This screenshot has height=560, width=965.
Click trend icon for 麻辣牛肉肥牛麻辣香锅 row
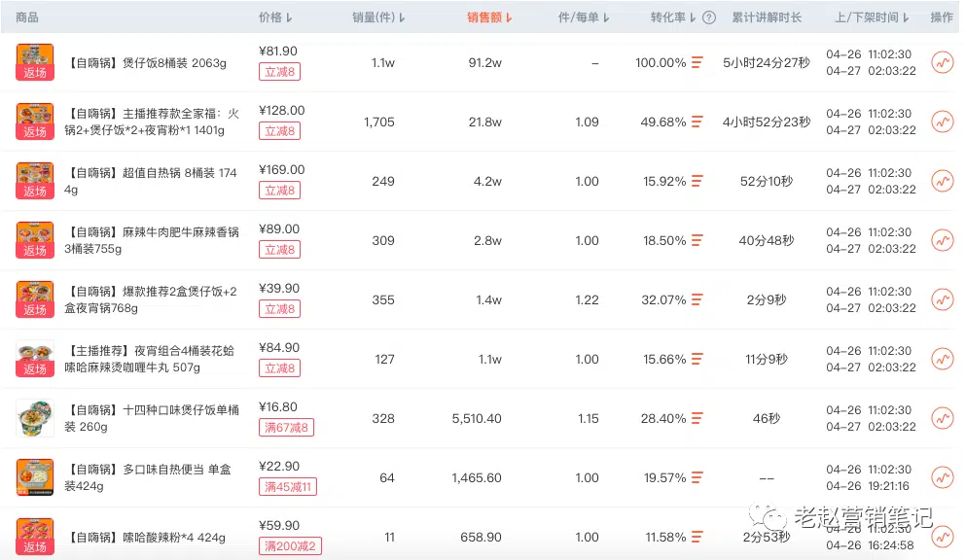click(x=943, y=240)
